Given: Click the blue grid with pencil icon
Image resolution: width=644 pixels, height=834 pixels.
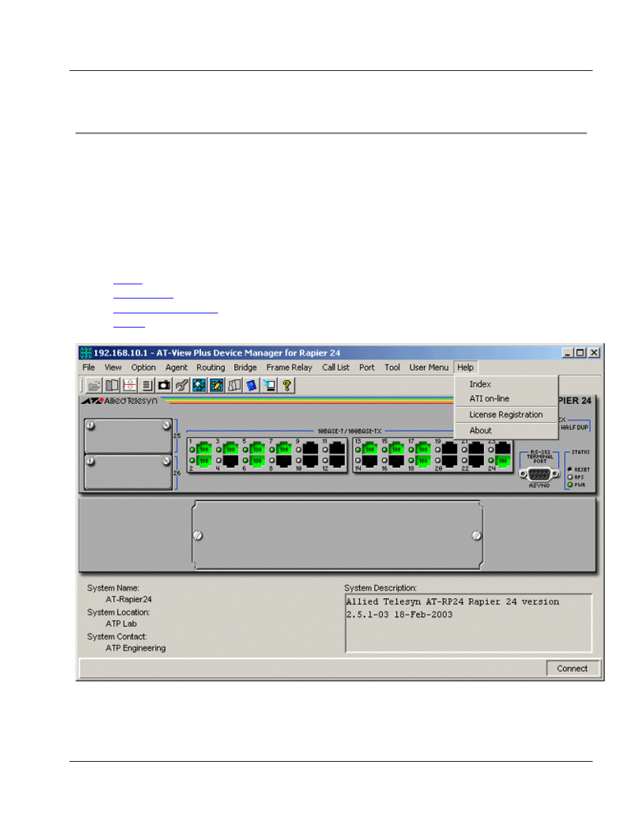Looking at the screenshot, I should click(217, 385).
